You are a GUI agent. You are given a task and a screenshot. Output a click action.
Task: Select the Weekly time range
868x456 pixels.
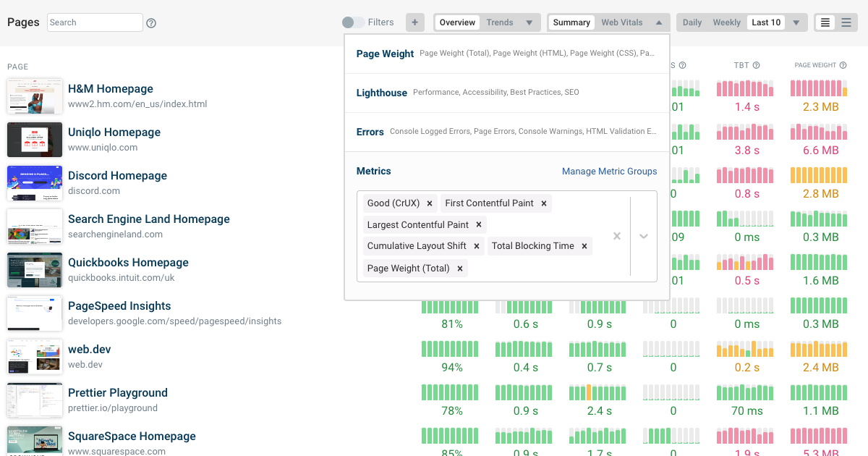pyautogui.click(x=726, y=22)
